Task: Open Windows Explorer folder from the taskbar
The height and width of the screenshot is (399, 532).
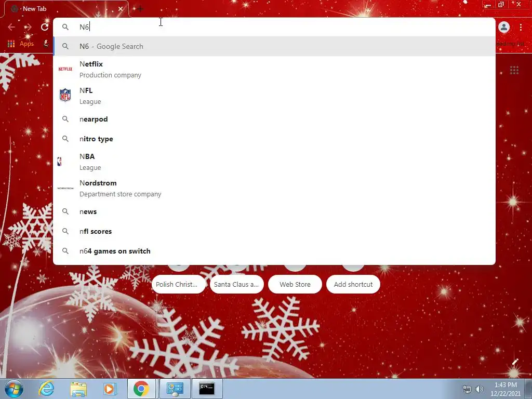Action: coord(78,389)
